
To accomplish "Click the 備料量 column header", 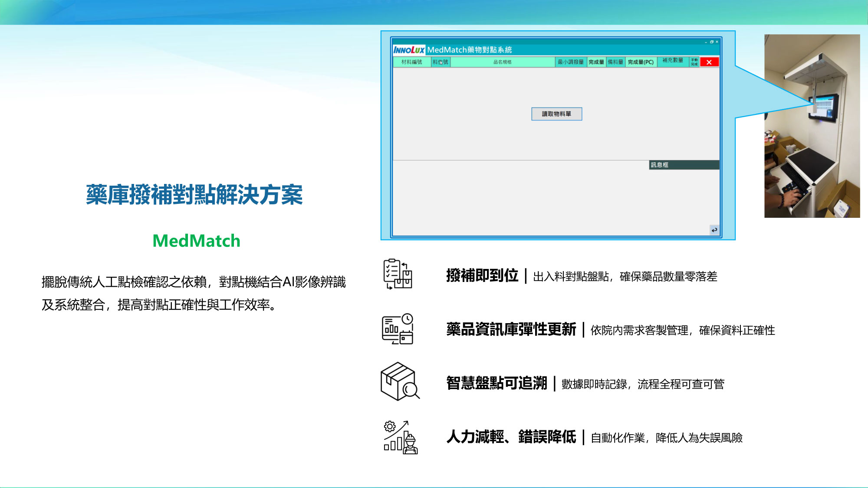I will coord(615,62).
